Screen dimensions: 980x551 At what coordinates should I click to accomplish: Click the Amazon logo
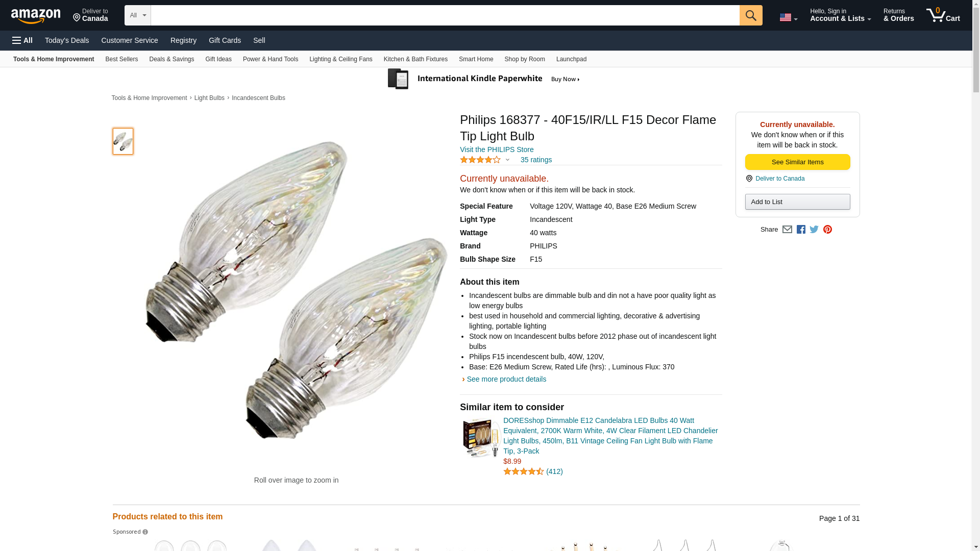[x=36, y=16]
